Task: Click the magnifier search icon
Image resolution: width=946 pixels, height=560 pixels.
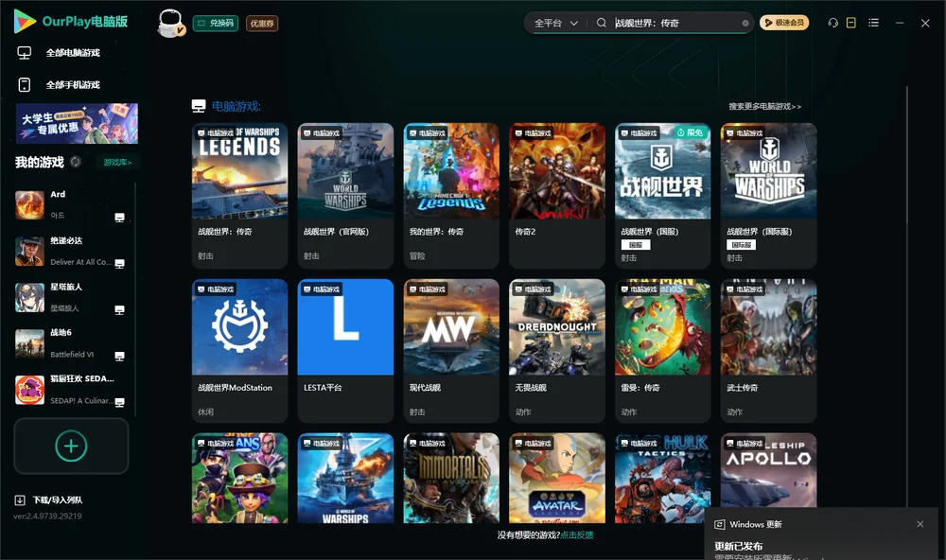Action: pyautogui.click(x=601, y=23)
